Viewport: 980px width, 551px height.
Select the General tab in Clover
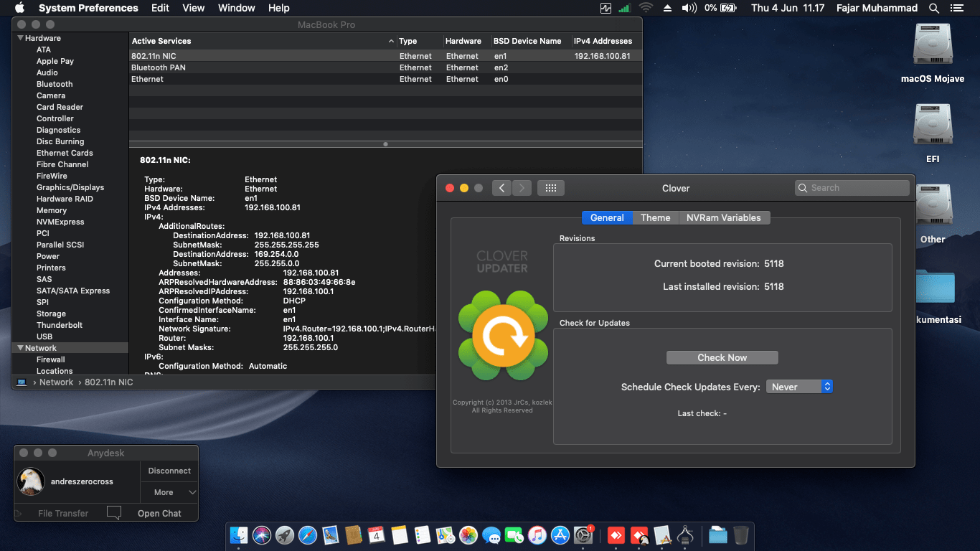coord(607,217)
